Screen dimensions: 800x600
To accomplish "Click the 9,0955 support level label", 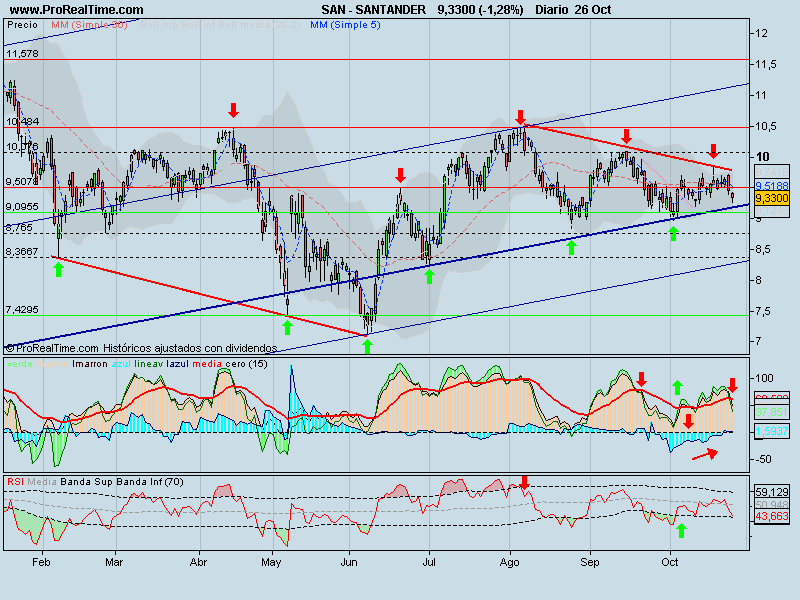I will [22, 207].
